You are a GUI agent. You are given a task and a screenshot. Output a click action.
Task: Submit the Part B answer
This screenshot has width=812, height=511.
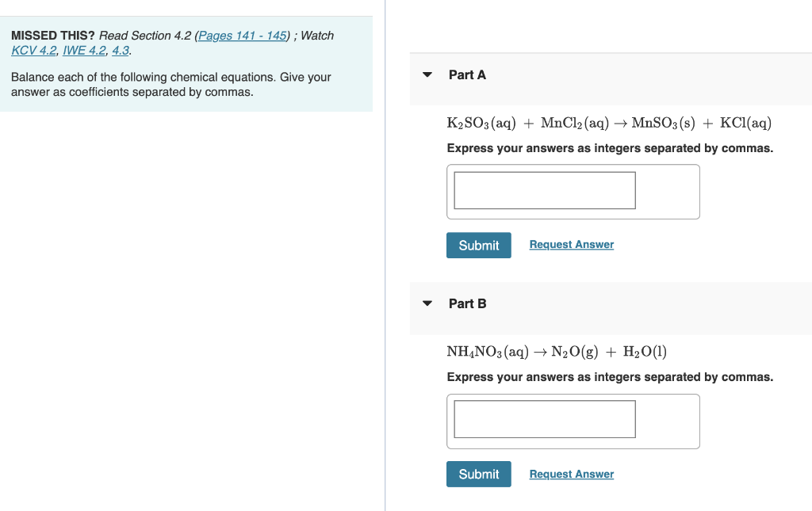pos(478,474)
